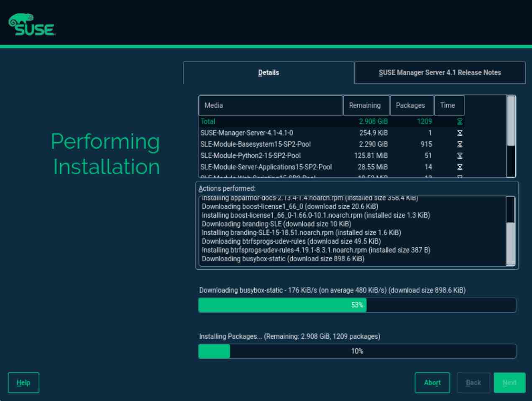Click the hourglass icon for SLE-Module-Server-Applications15-SP2-Pool
Viewport: 532px width, 401px height.
(460, 167)
